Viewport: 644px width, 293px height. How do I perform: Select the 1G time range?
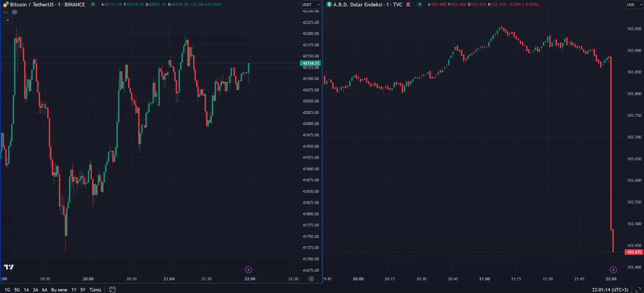pos(7,290)
